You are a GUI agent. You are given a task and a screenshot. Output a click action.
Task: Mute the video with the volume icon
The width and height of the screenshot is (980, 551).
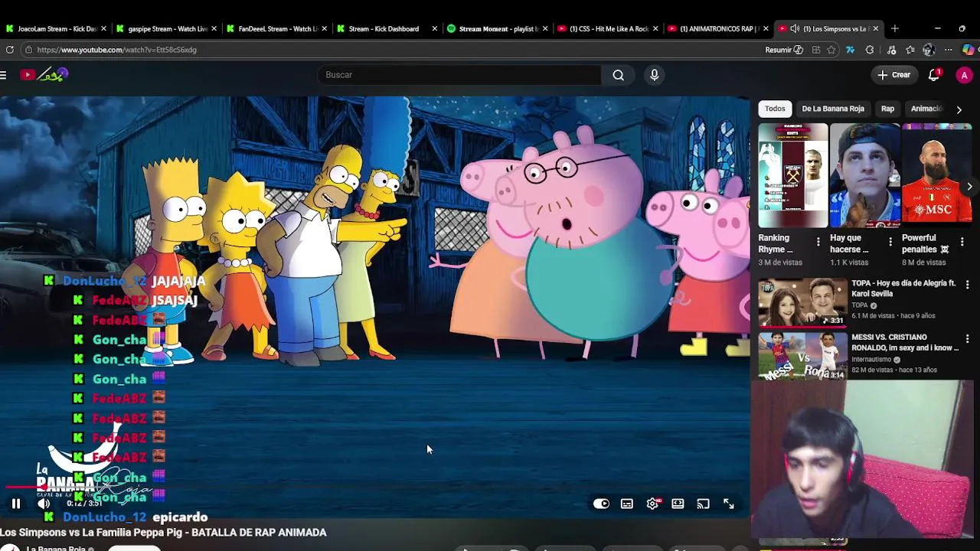(x=44, y=504)
